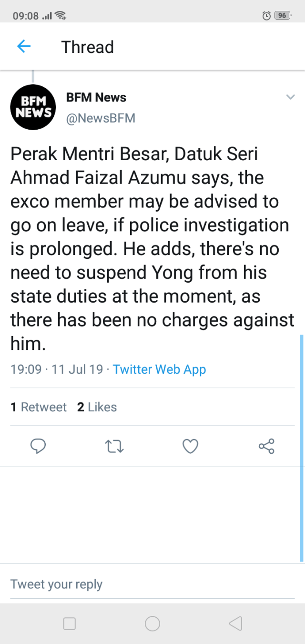This screenshot has width=305, height=644.
Task: Open the BFM News profile avatar
Action: (x=33, y=107)
